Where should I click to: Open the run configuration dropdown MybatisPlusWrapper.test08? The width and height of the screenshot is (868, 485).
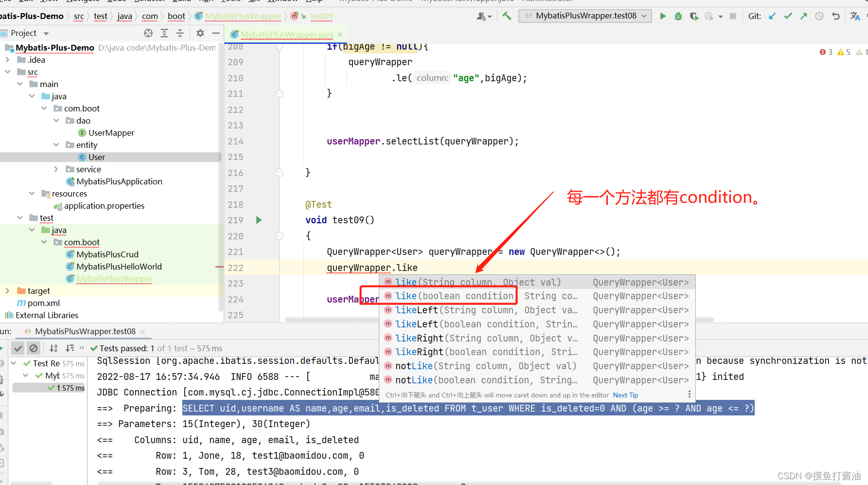[585, 16]
